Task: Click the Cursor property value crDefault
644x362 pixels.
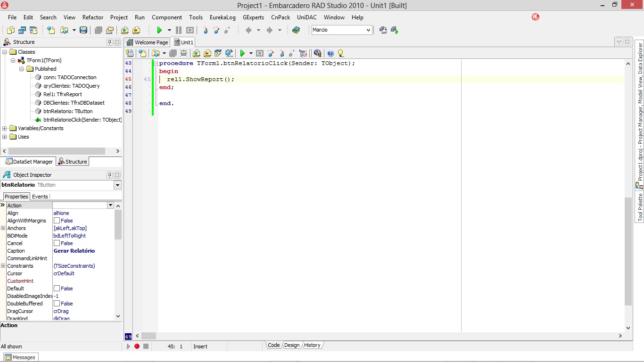Action: point(64,273)
